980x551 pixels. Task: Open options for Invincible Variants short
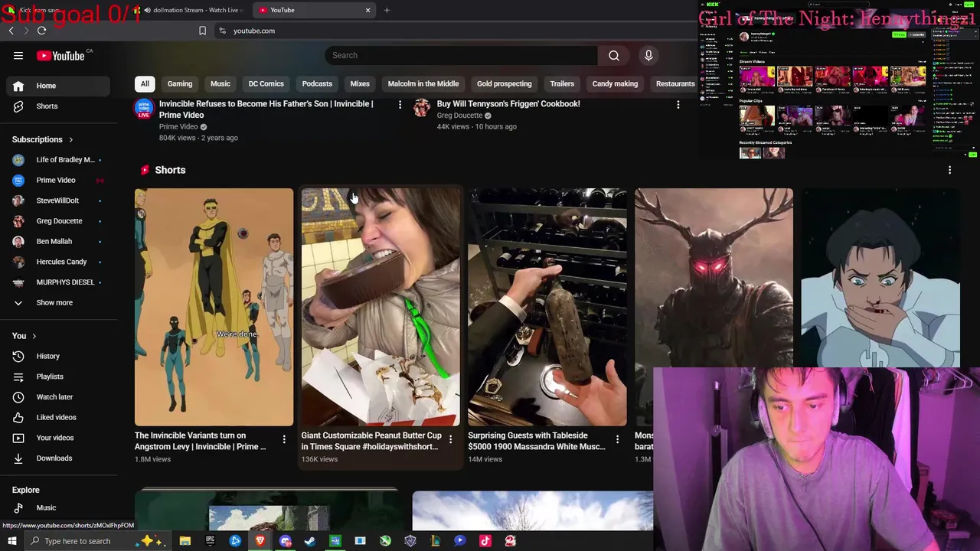[x=284, y=439]
